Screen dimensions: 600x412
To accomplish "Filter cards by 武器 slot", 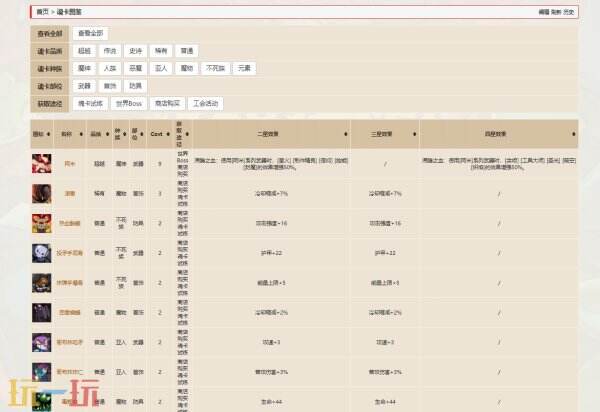I will pyautogui.click(x=84, y=86).
